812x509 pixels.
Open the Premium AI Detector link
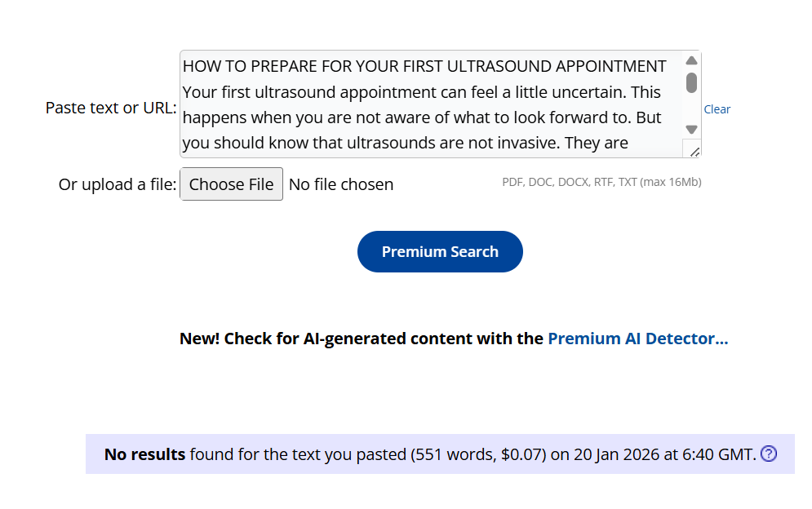637,339
